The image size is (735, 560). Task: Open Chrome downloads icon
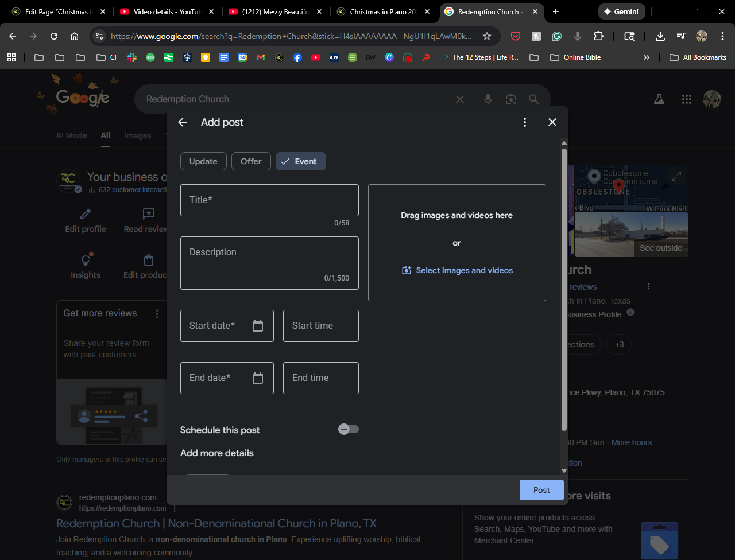[660, 36]
